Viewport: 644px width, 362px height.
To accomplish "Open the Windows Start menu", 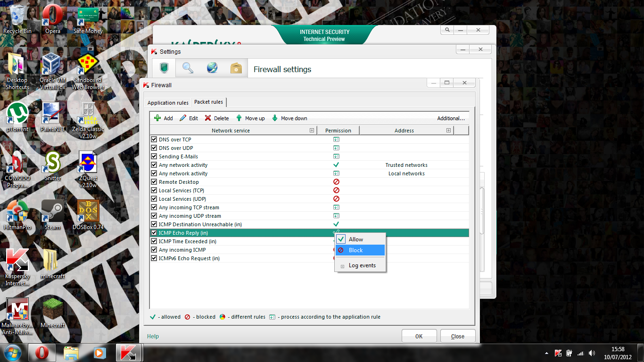I will click(x=12, y=353).
